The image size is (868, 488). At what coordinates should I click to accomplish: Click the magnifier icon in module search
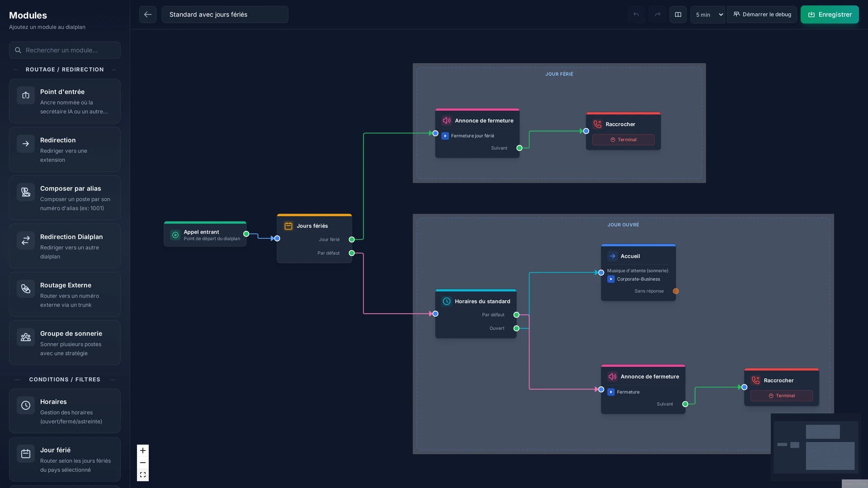[18, 50]
